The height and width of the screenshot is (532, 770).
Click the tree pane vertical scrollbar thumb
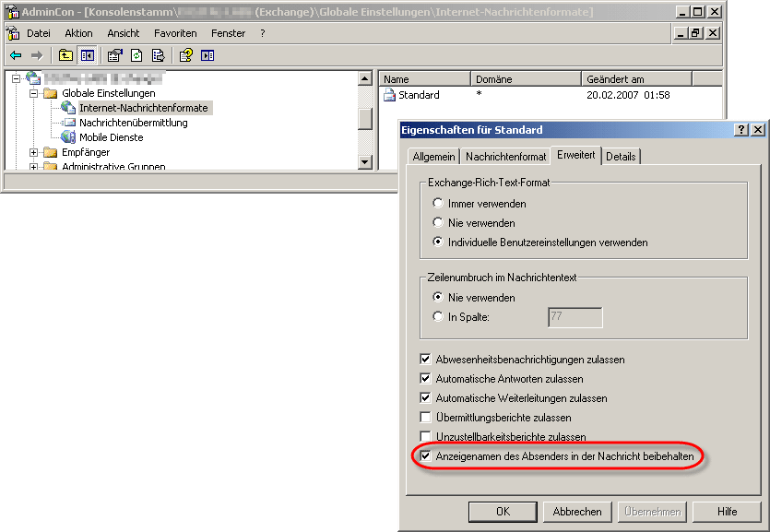tap(365, 119)
